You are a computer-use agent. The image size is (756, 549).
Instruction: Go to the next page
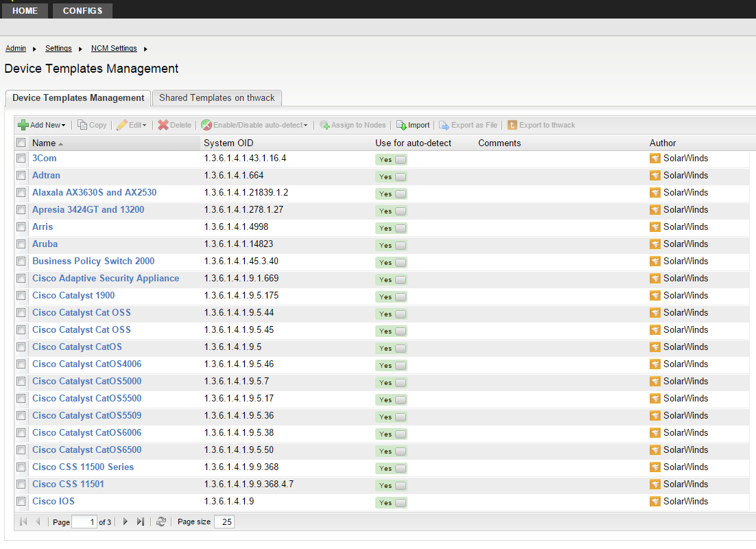tap(126, 522)
